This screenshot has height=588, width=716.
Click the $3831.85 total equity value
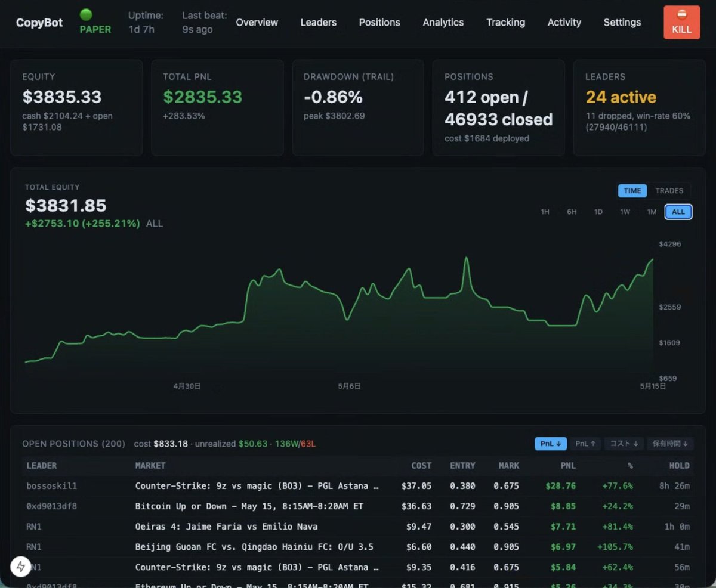coord(66,206)
